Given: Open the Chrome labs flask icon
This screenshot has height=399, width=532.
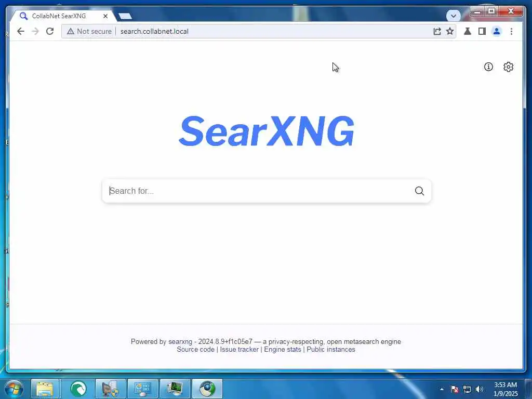Looking at the screenshot, I should (468, 31).
